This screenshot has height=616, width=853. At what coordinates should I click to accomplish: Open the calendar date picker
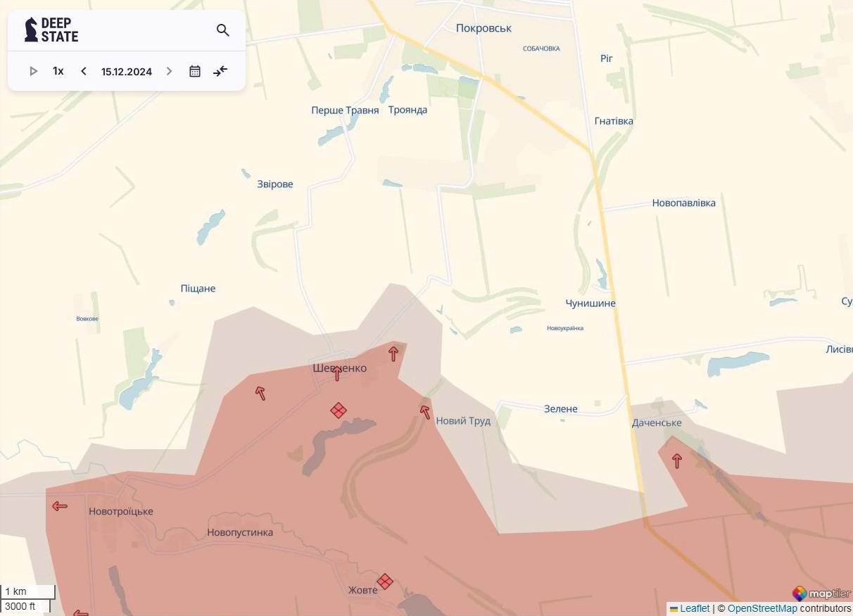coord(195,71)
